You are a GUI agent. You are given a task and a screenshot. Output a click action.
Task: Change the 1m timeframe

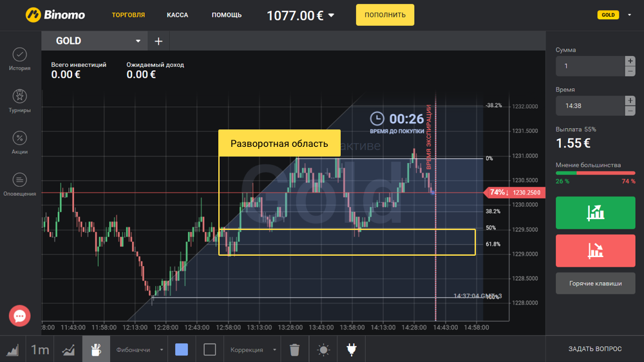40,349
